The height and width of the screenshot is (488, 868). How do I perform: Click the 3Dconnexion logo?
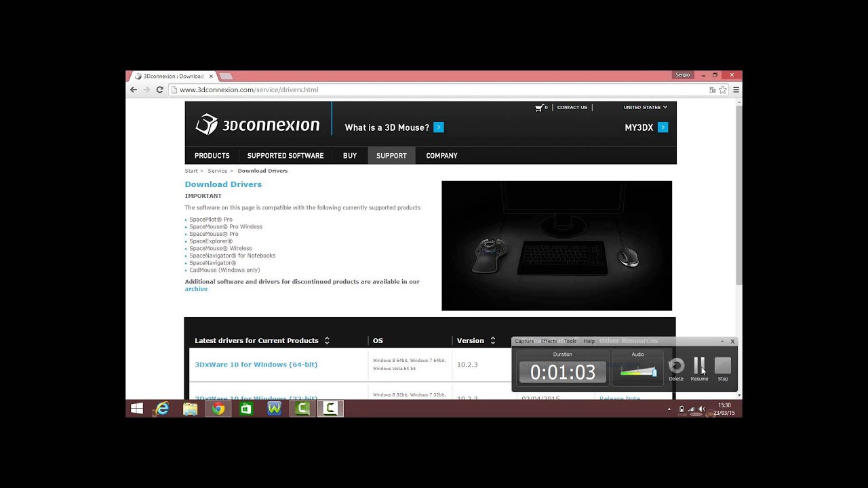pyautogui.click(x=258, y=125)
